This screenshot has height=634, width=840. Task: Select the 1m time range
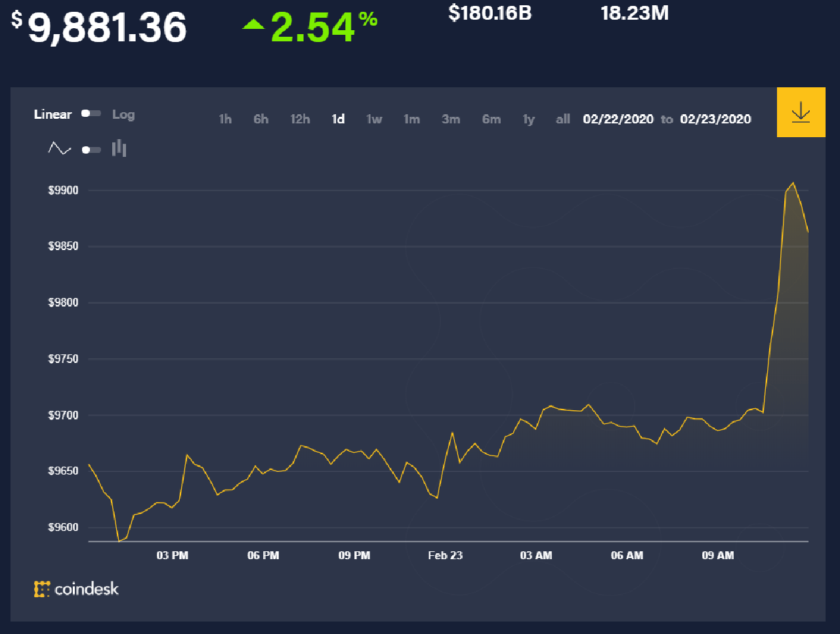tap(411, 119)
